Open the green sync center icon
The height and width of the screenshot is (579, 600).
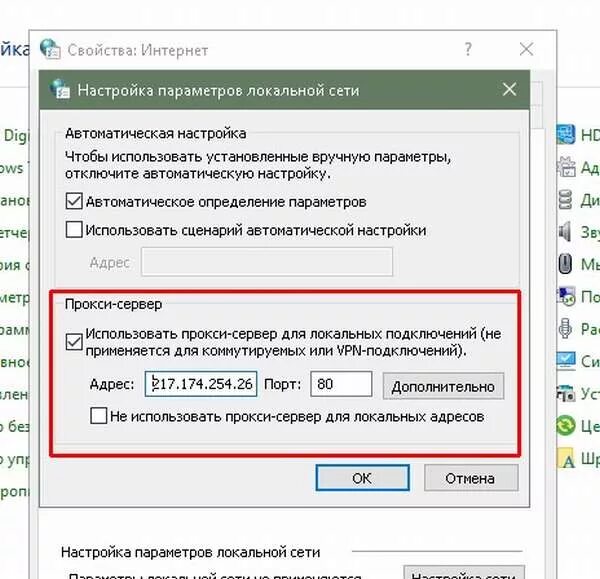click(566, 425)
